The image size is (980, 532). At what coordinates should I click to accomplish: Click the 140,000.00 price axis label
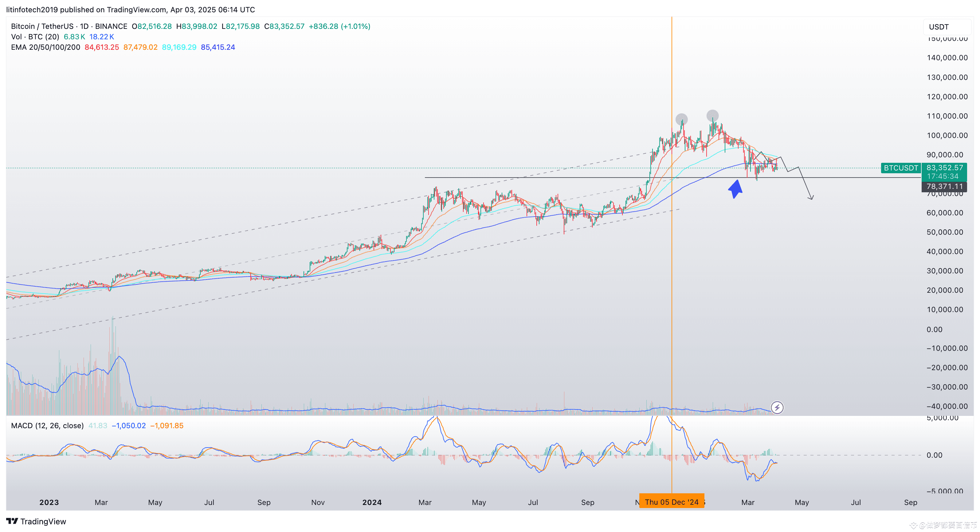click(x=947, y=58)
